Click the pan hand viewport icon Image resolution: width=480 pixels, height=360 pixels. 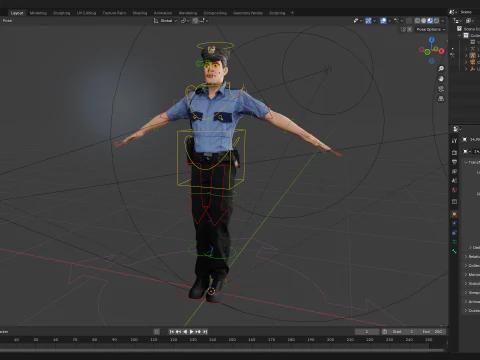click(x=441, y=79)
